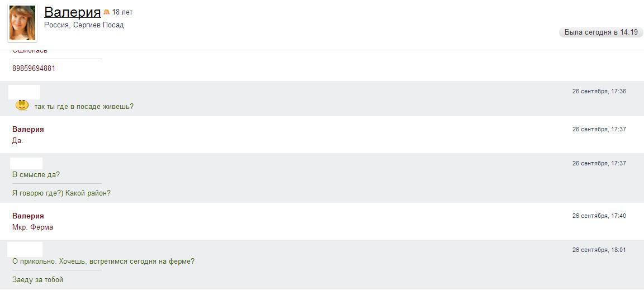
Task: Click the message 'так ты где в посаде живешь?'
Action: click(x=84, y=107)
